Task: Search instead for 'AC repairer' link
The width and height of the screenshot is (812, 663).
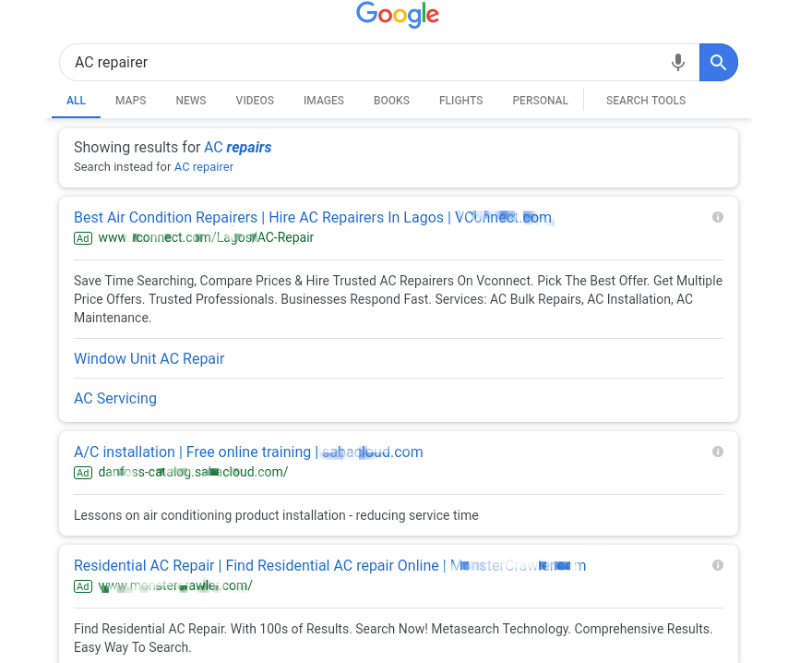Action: 204,167
